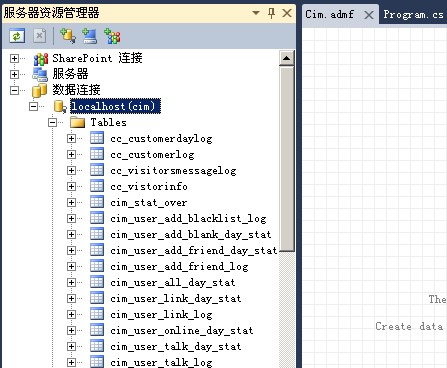Expand the cim_user_link_log table
The width and height of the screenshot is (447, 368).
click(71, 314)
